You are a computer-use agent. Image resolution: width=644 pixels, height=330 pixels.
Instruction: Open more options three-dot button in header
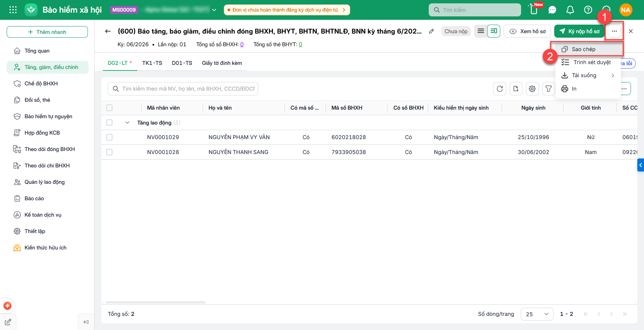coord(614,31)
